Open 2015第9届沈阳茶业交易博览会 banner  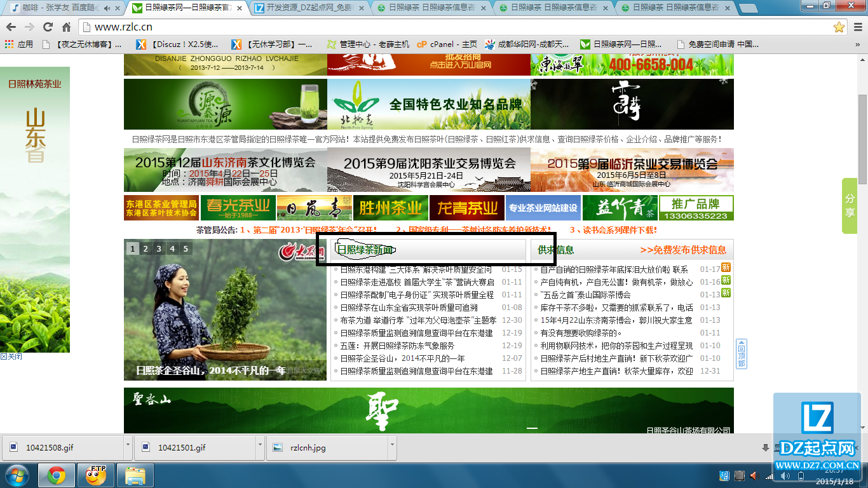[429, 170]
